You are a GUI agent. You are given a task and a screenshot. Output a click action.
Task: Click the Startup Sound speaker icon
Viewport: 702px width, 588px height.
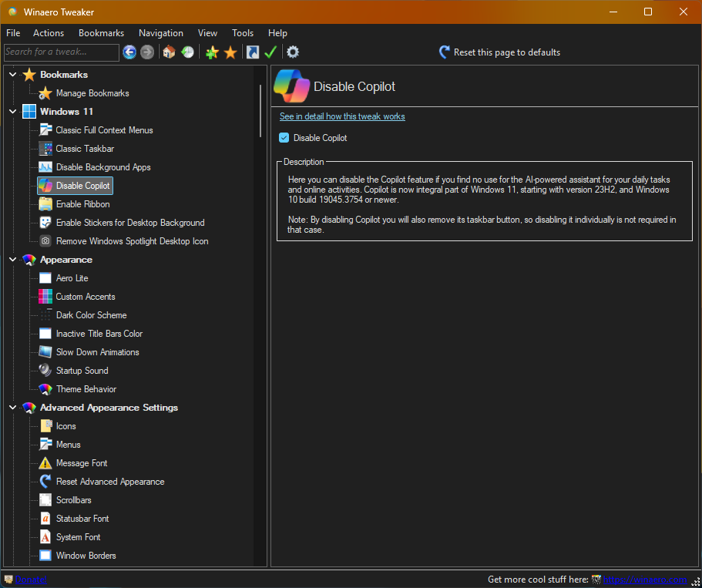tap(45, 371)
